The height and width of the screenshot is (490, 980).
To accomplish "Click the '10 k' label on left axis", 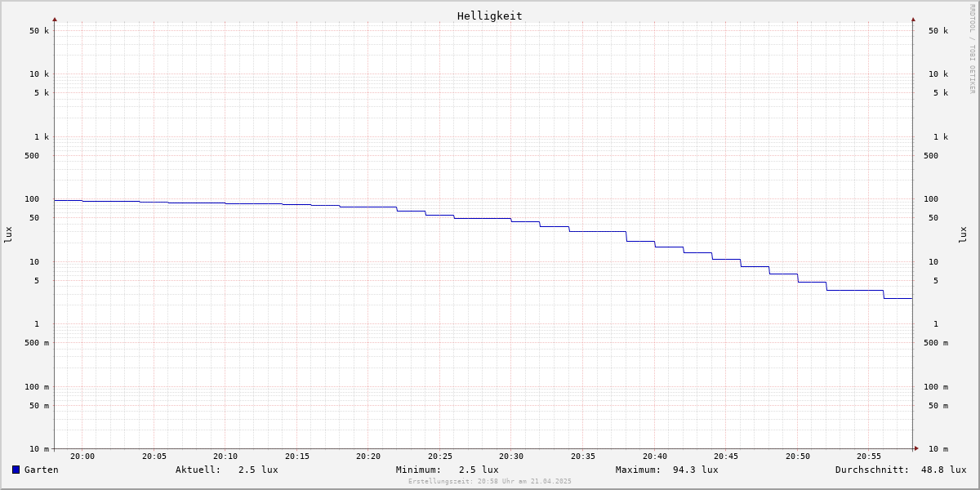I will coord(39,74).
